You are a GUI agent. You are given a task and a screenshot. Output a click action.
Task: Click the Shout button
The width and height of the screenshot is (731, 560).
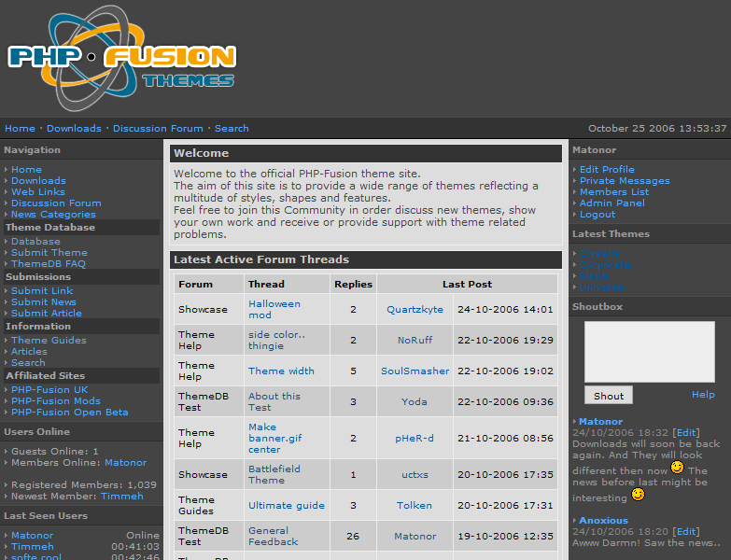(x=609, y=396)
